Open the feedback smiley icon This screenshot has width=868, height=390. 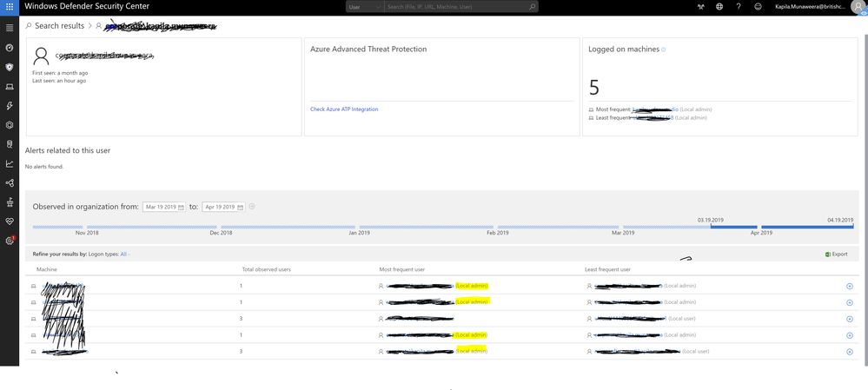click(x=758, y=7)
